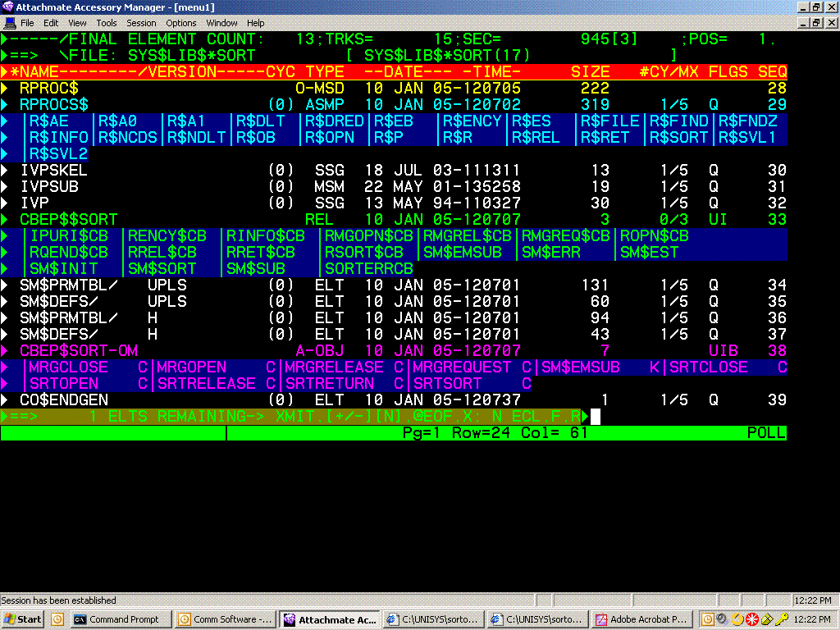Click the Attachmate app icon in title bar
Viewport: 840px width, 630px height.
tap(7, 7)
